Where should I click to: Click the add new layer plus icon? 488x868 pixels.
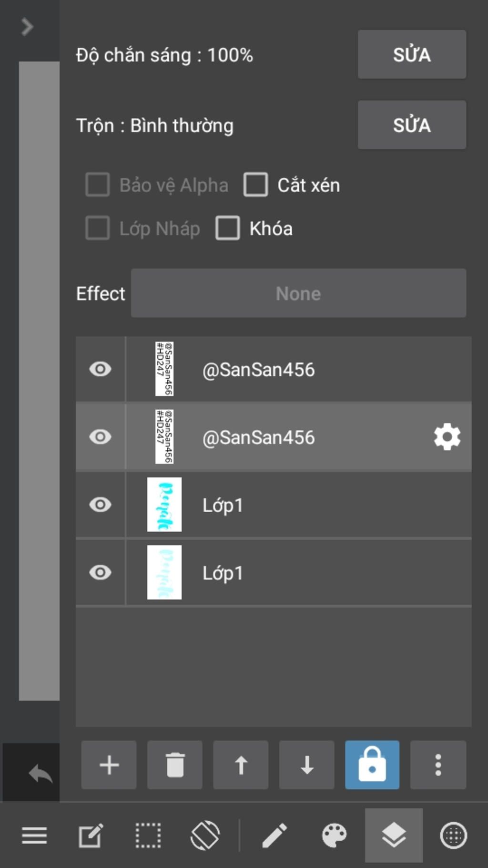109,765
